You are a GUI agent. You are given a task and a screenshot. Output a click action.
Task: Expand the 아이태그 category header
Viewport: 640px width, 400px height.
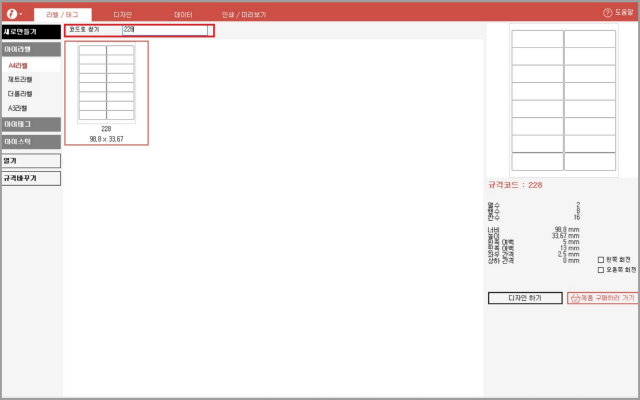31,124
